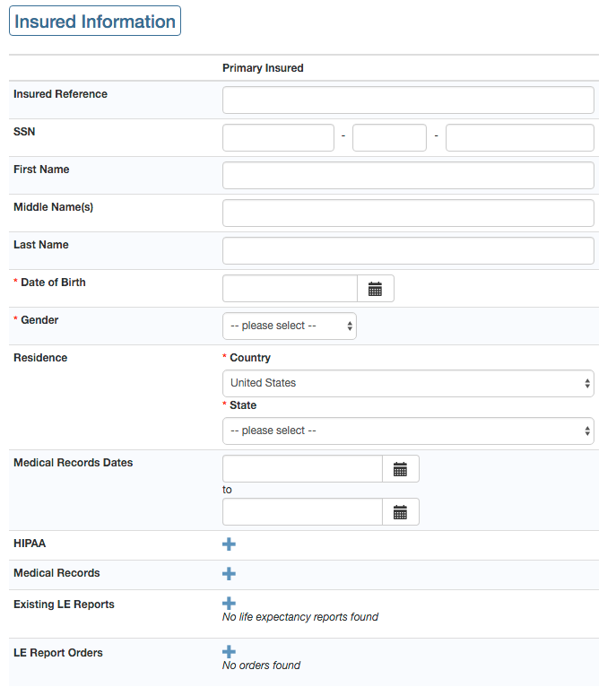Click the last SSN input box
Screen dimensions: 616x696
click(519, 138)
